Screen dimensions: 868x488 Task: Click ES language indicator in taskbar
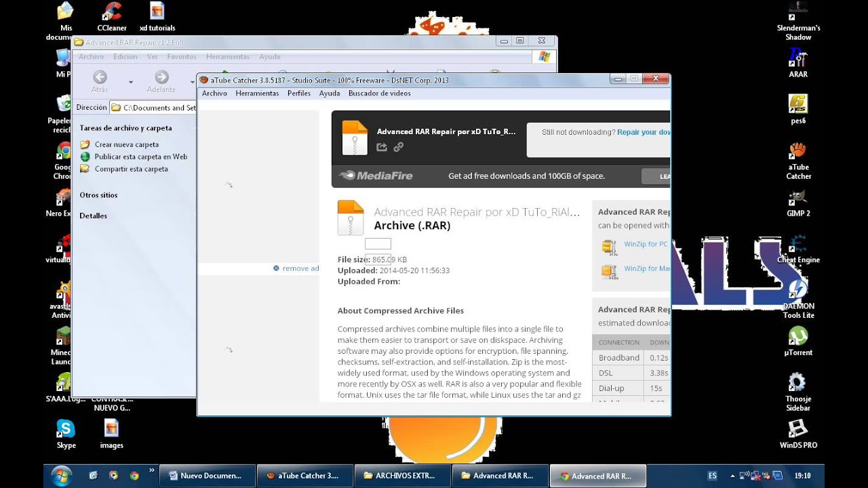point(712,476)
